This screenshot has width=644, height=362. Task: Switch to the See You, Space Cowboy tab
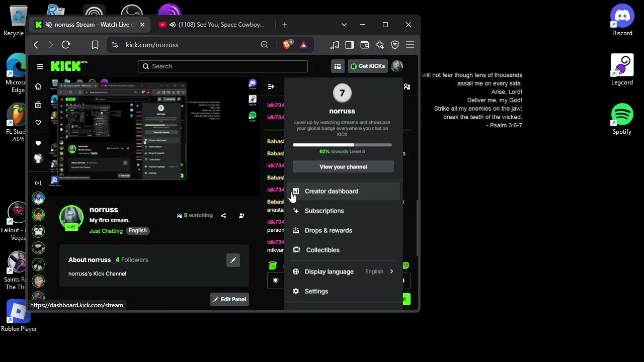[x=213, y=25]
